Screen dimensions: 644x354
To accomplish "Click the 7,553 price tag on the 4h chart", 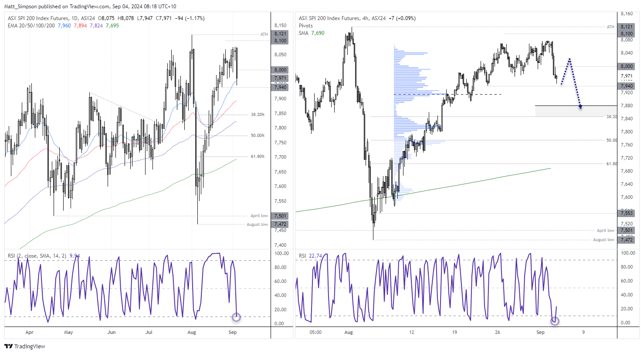I will (625, 213).
